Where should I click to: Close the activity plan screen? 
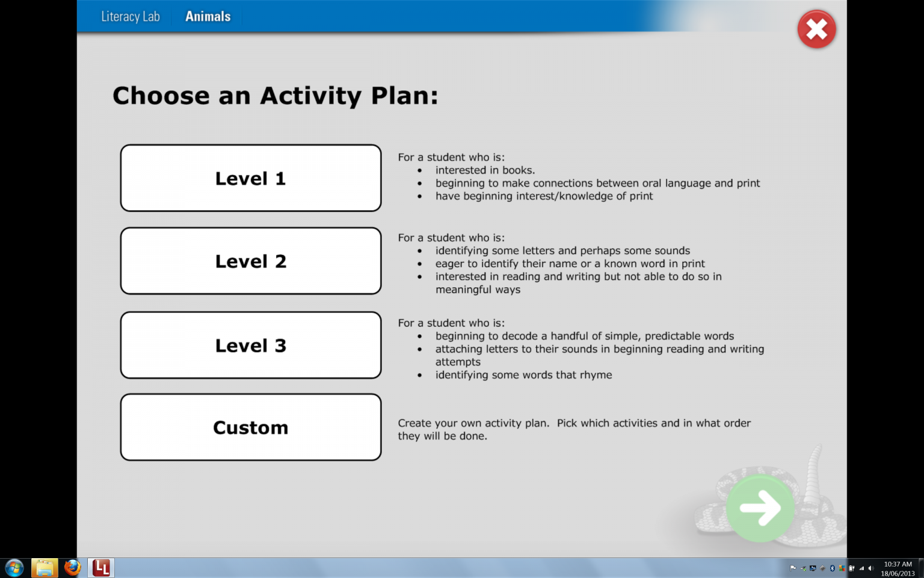click(x=816, y=29)
